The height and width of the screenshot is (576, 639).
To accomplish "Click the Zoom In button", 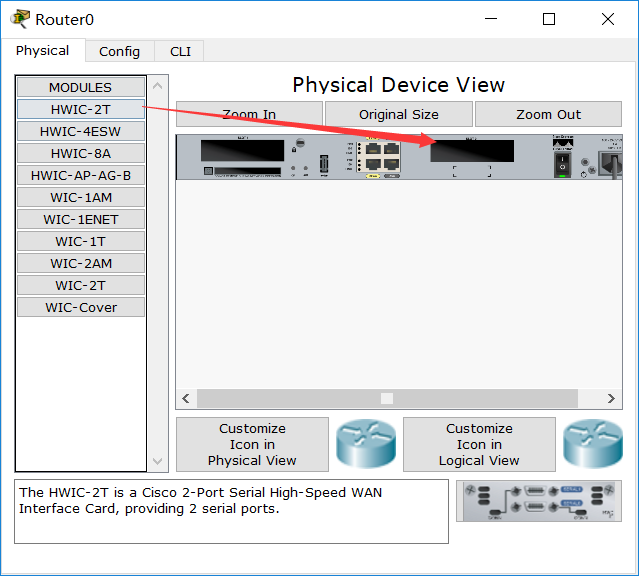I will click(x=249, y=114).
